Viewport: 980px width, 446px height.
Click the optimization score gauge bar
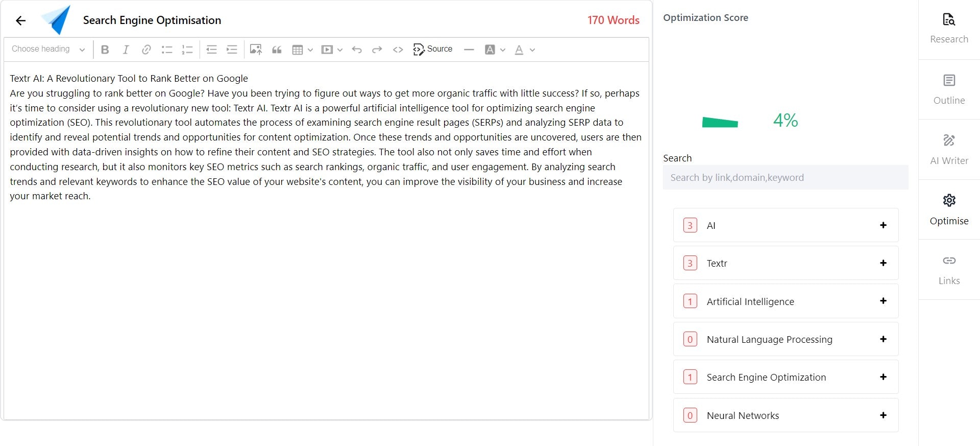pyautogui.click(x=720, y=122)
